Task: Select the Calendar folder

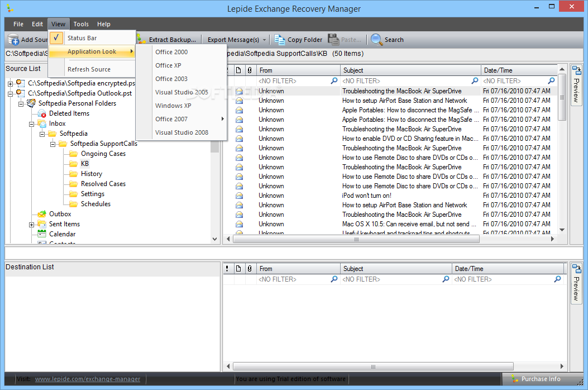Action: 62,234
